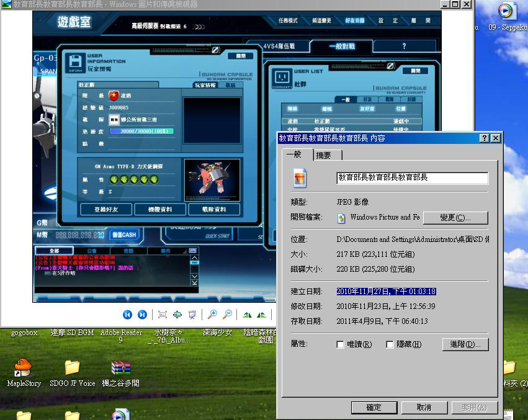Select the gogobox desktop label

click(24, 333)
